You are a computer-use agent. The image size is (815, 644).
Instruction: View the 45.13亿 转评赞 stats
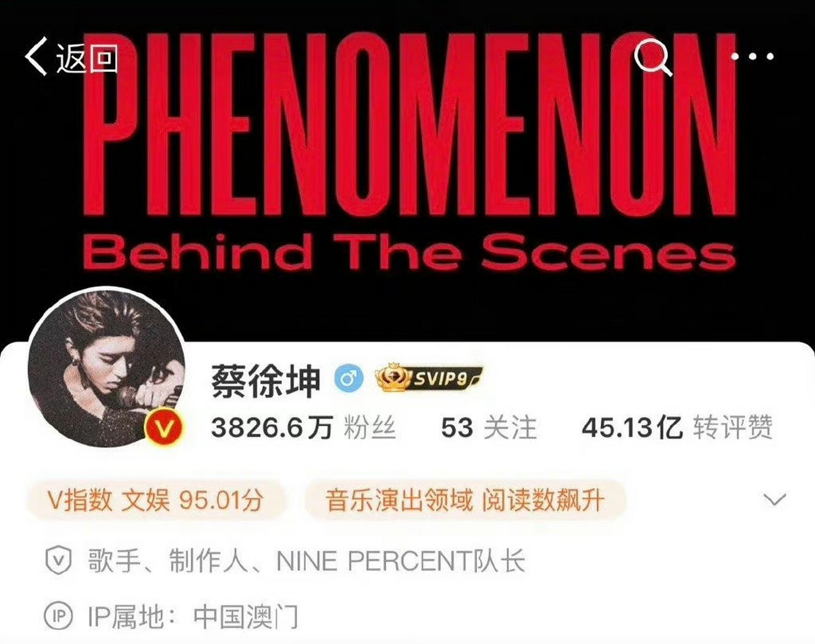click(x=677, y=428)
